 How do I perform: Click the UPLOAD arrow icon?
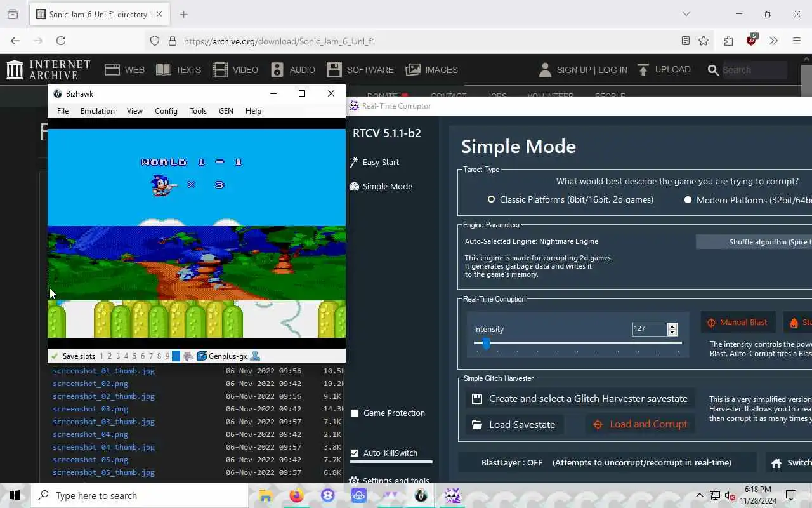pyautogui.click(x=643, y=69)
